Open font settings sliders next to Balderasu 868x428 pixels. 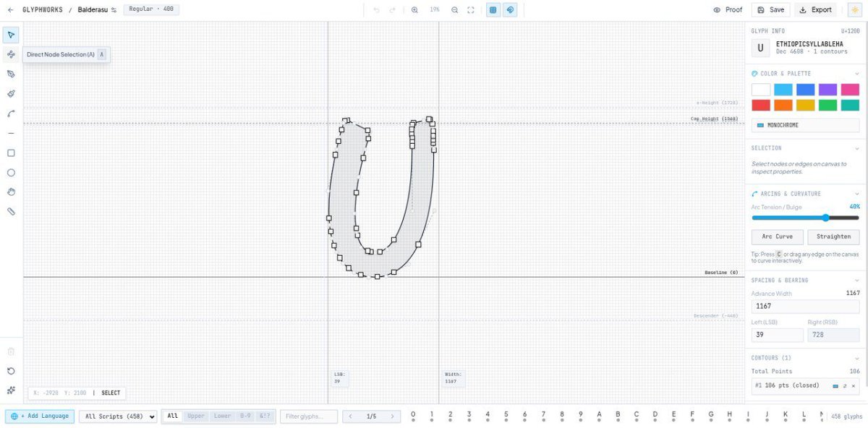[x=114, y=10]
